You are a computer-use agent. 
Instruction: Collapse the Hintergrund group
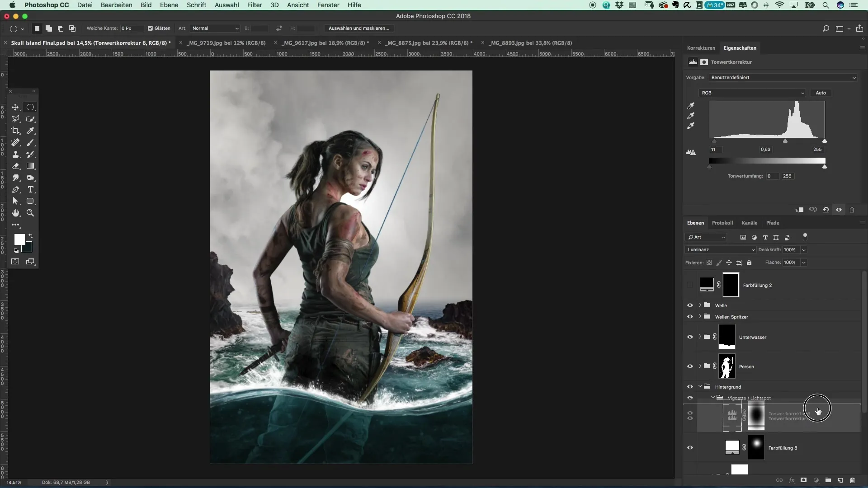pyautogui.click(x=700, y=387)
